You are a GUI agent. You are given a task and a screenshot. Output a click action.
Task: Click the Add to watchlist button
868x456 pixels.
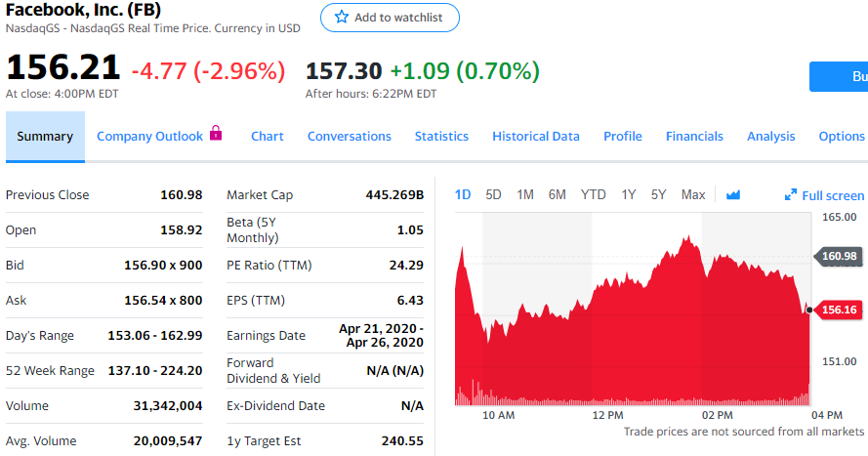390,18
